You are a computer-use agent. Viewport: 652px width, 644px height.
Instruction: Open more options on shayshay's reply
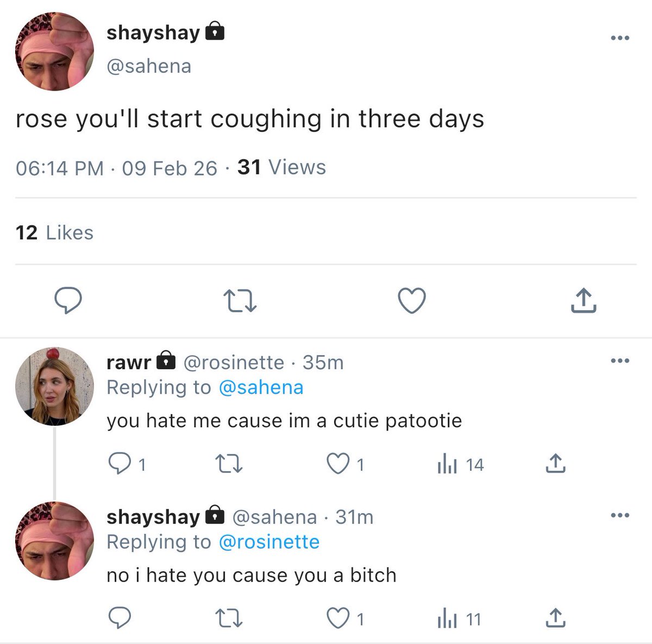point(620,515)
